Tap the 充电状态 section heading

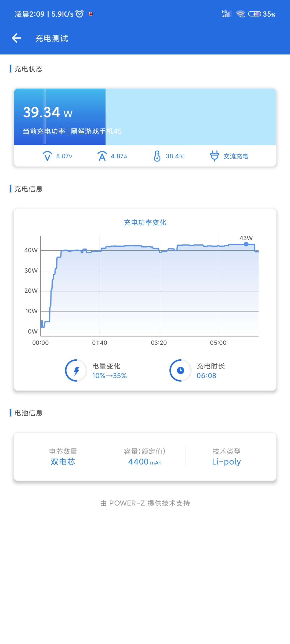point(28,69)
